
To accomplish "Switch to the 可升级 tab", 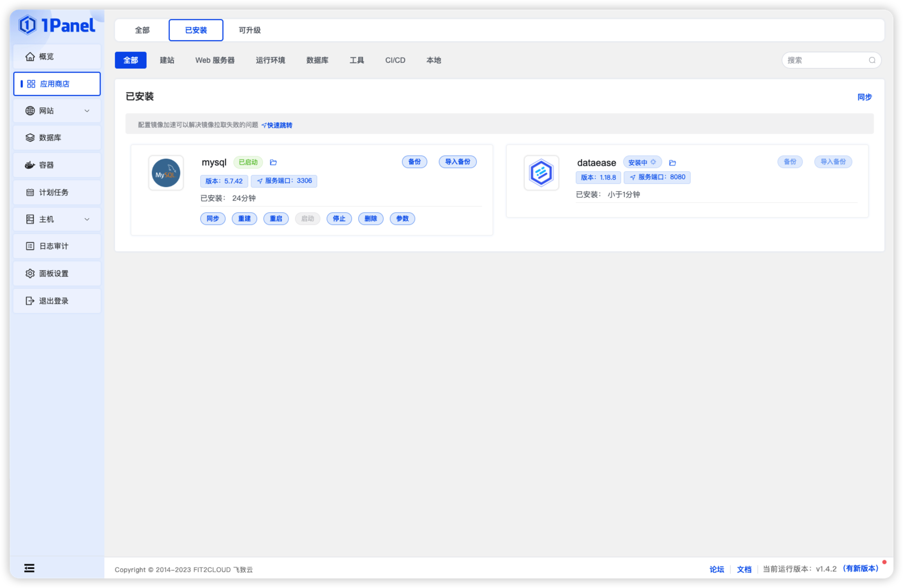I will pyautogui.click(x=249, y=30).
